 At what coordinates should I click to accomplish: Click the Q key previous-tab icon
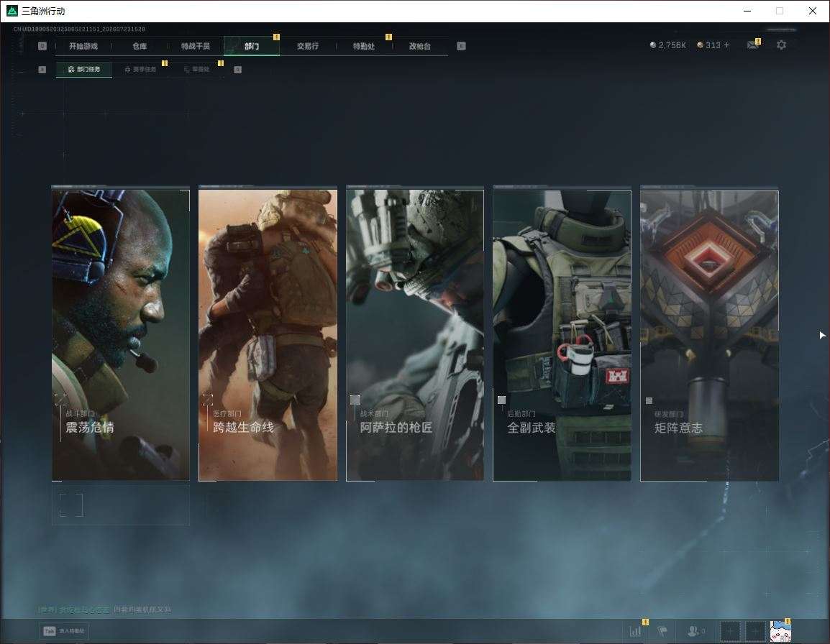[x=42, y=46]
